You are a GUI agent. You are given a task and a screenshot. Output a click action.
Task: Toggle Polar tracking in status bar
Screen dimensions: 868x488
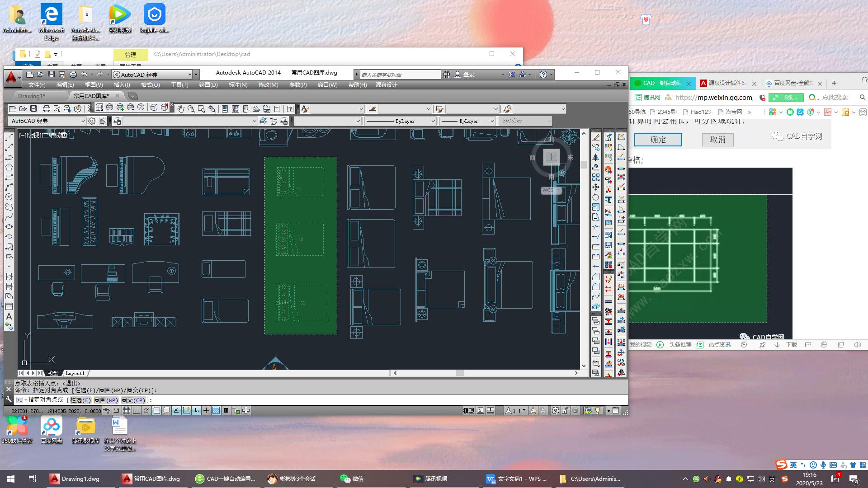click(146, 411)
